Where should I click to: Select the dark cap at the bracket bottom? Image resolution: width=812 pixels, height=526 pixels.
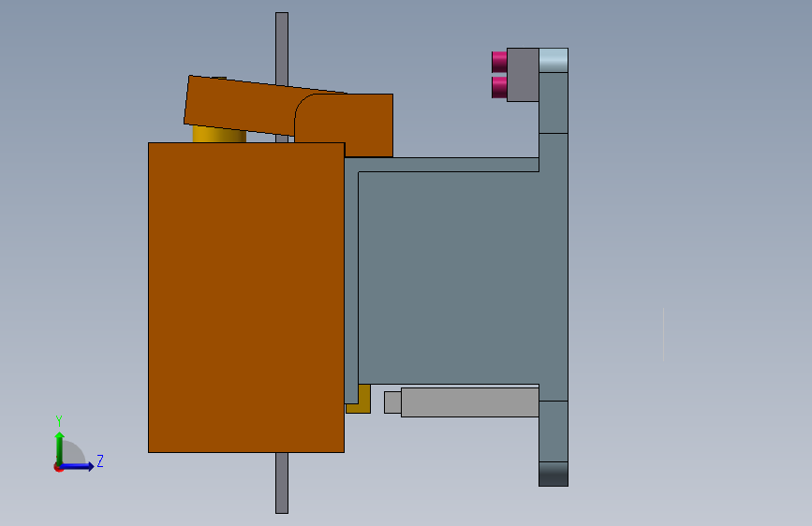554,474
